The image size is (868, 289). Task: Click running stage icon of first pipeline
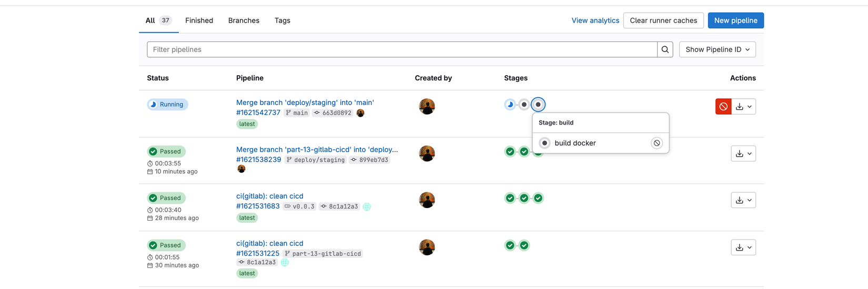[x=510, y=105]
